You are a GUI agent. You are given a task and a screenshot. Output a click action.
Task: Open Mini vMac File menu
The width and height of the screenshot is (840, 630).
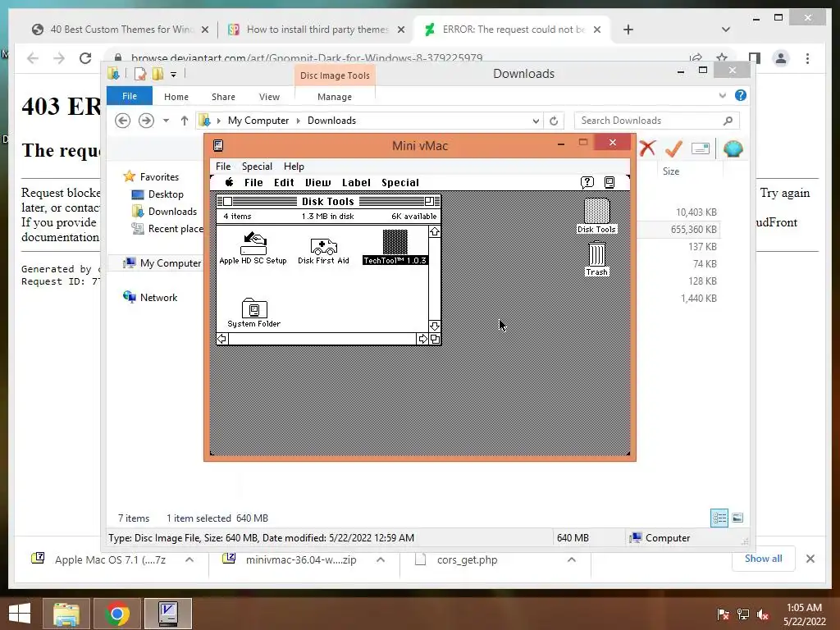coord(223,166)
